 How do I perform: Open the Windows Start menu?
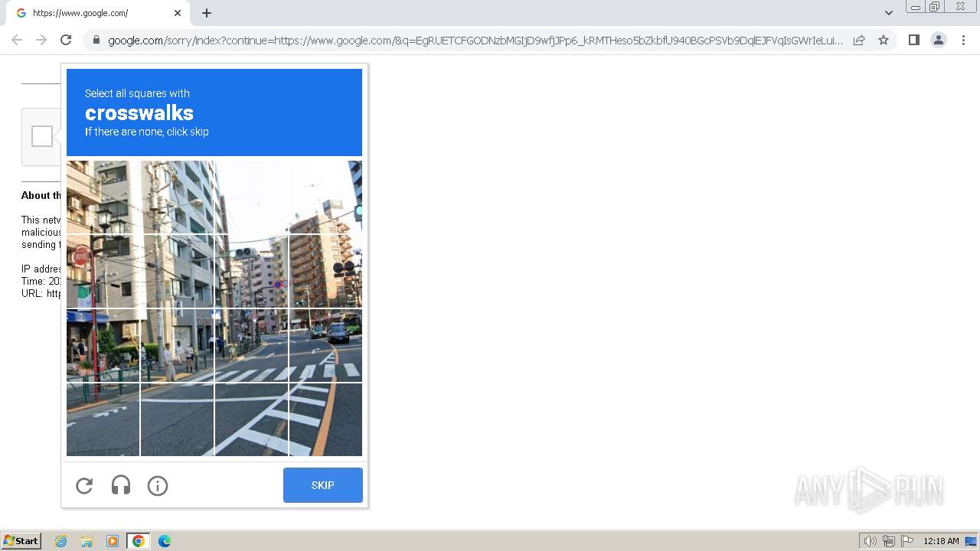click(21, 541)
